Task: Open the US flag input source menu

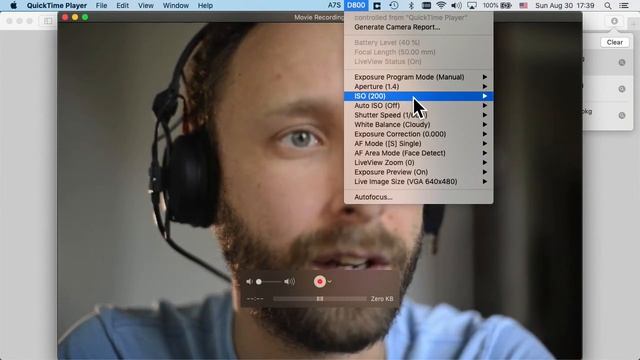Action: pyautogui.click(x=524, y=5)
